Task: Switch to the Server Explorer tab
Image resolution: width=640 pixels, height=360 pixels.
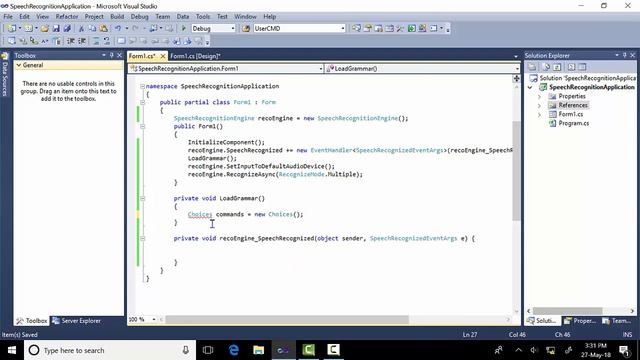Action: [x=76, y=321]
